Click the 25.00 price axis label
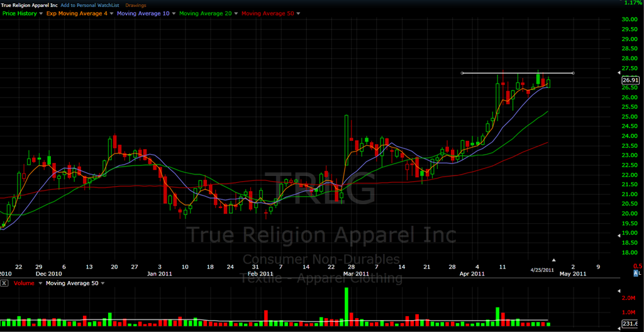 click(x=630, y=117)
